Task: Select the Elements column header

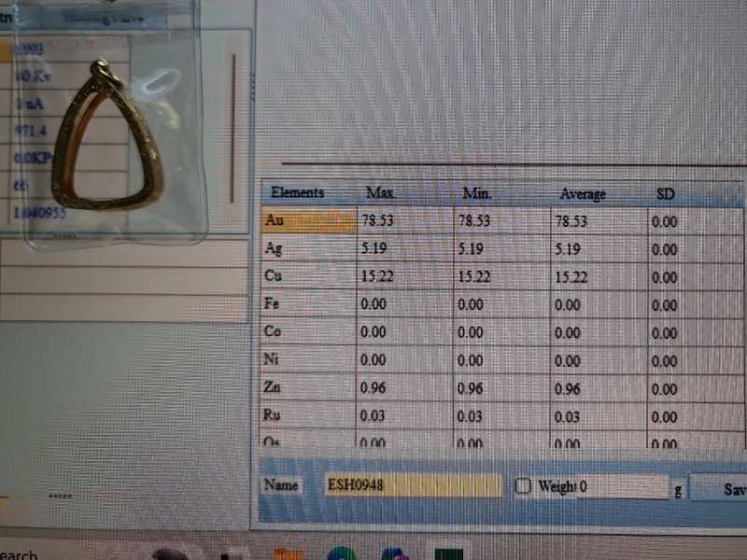Action: (297, 192)
